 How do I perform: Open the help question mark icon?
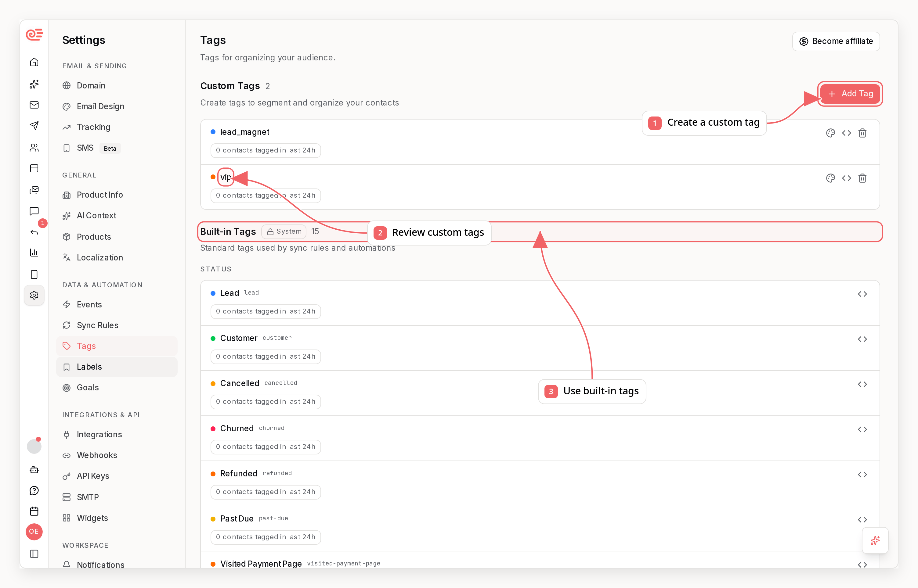(34, 491)
